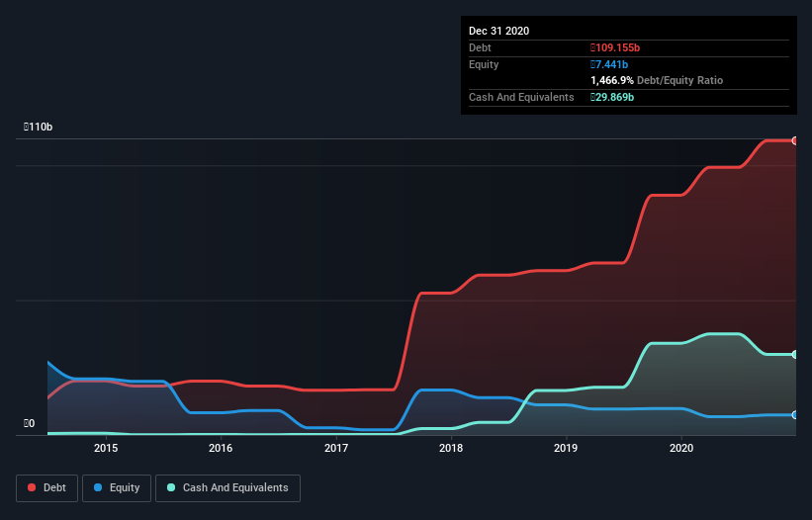
Task: Select the 2015 label on the x-axis
Action: (x=106, y=448)
